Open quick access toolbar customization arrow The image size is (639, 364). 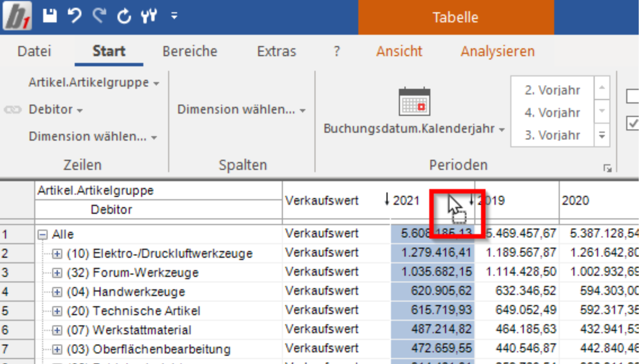174,16
